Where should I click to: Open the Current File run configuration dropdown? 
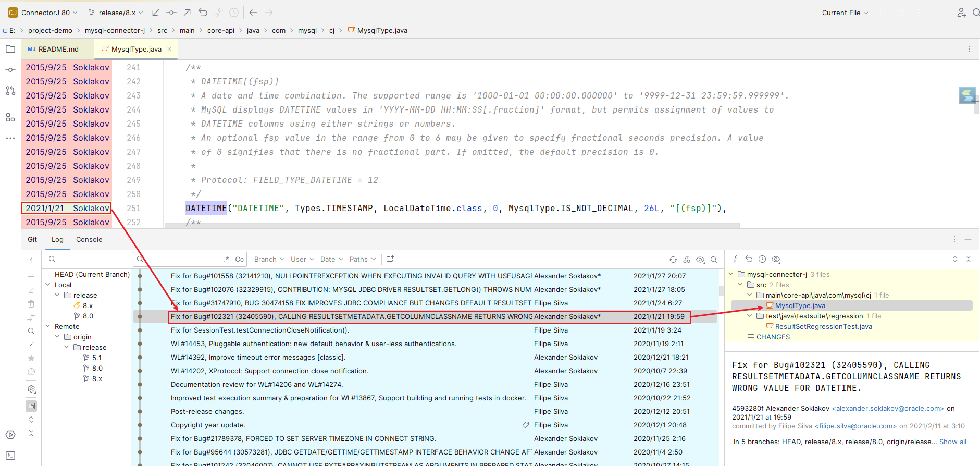pyautogui.click(x=845, y=13)
